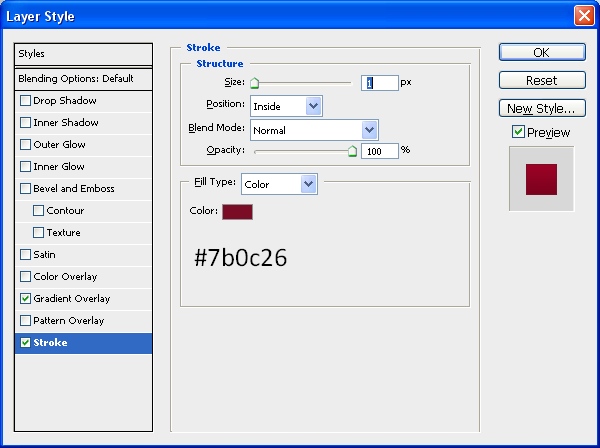Image resolution: width=600 pixels, height=448 pixels.
Task: Open the stroke Color swatch
Action: 237,212
